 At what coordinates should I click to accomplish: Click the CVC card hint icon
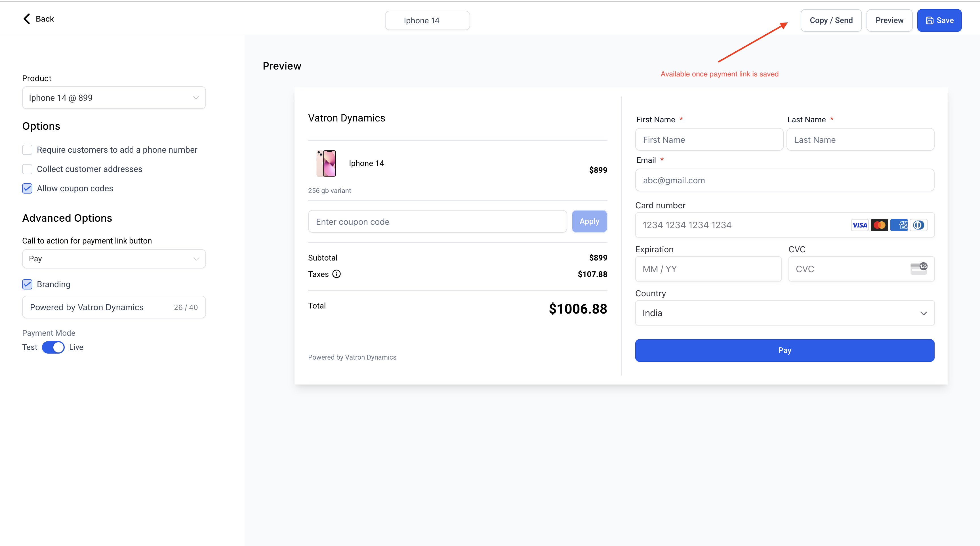pos(918,269)
